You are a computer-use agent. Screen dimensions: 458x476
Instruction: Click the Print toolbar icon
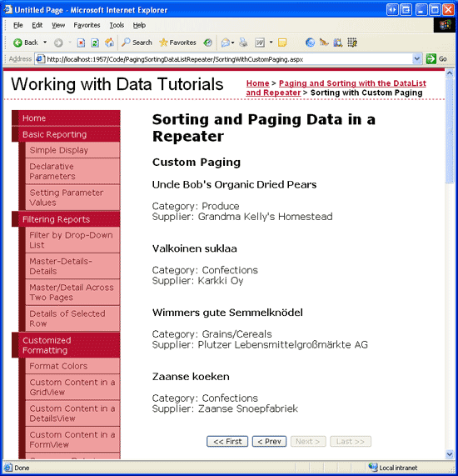click(x=243, y=43)
